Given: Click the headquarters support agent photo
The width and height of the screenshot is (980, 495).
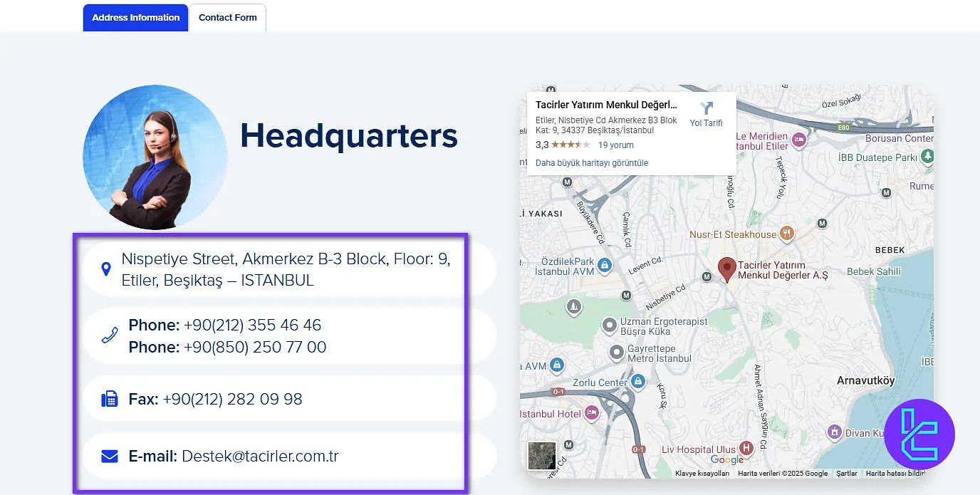Looking at the screenshot, I should 155,157.
